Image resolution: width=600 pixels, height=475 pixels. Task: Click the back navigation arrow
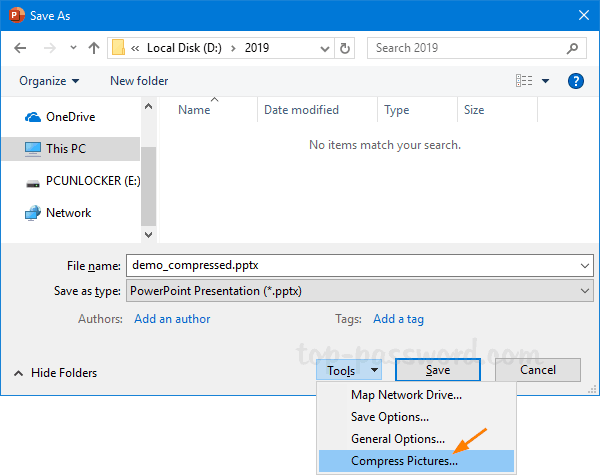[x=23, y=48]
